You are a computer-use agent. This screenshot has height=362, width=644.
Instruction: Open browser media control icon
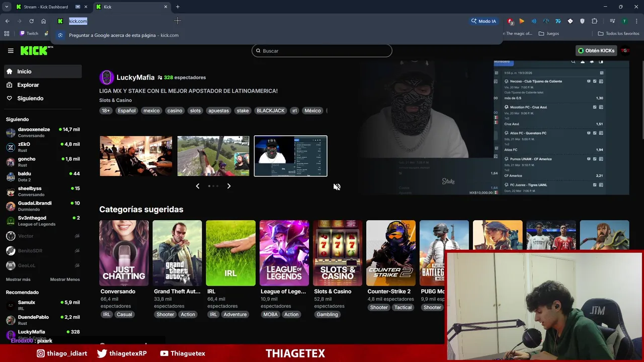coord(612,21)
